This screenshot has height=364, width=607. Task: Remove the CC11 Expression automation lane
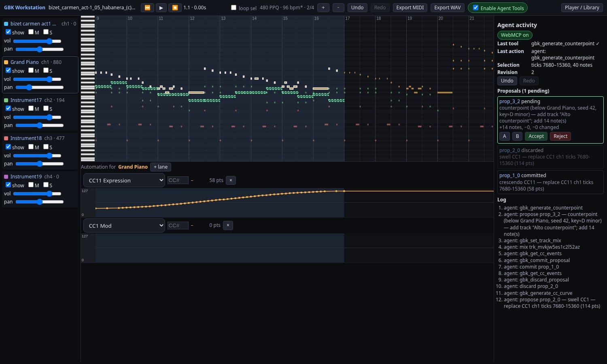(x=231, y=180)
